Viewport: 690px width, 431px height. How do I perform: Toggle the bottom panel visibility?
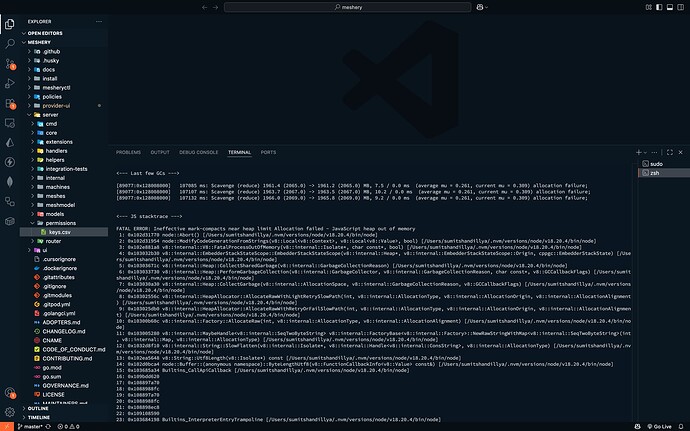point(670,7)
